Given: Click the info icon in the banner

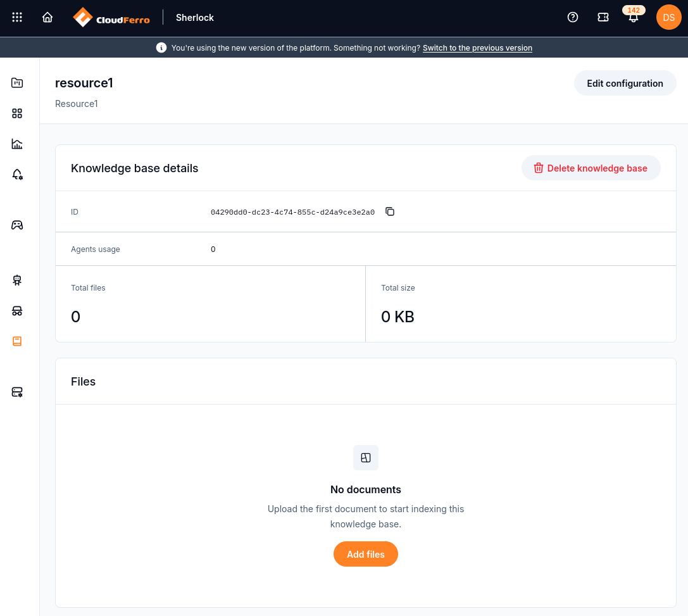Looking at the screenshot, I should point(161,48).
